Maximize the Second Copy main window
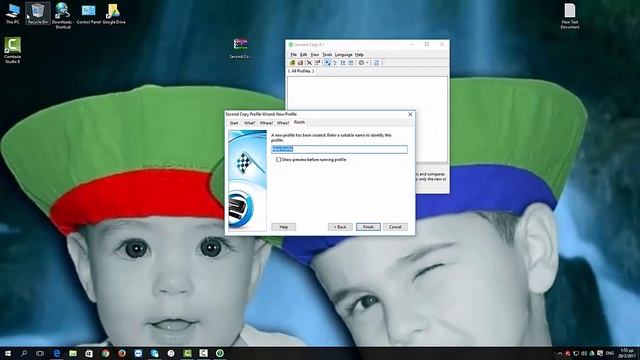 click(427, 44)
